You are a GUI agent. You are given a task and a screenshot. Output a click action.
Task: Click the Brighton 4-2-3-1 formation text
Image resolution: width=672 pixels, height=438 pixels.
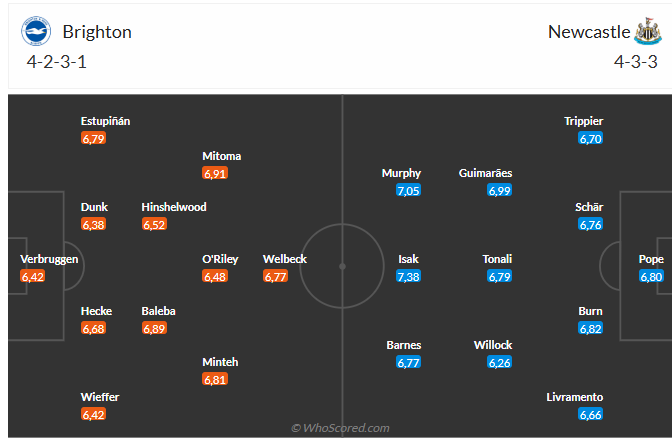[59, 61]
